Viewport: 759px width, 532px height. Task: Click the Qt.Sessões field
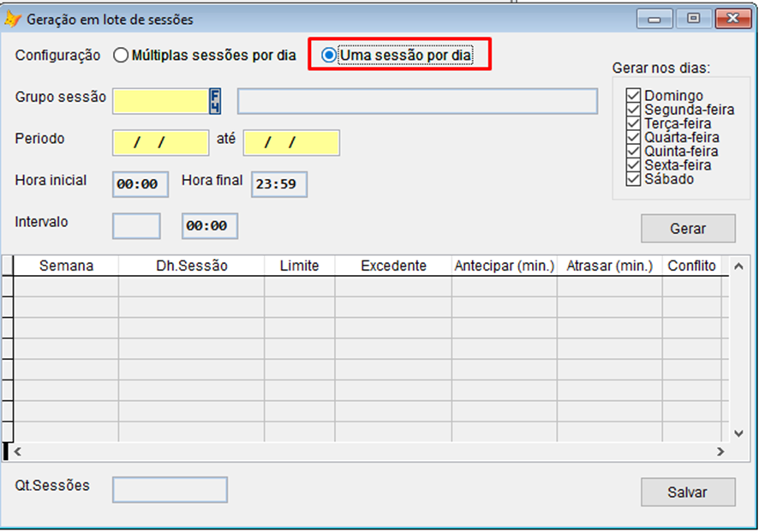click(170, 490)
